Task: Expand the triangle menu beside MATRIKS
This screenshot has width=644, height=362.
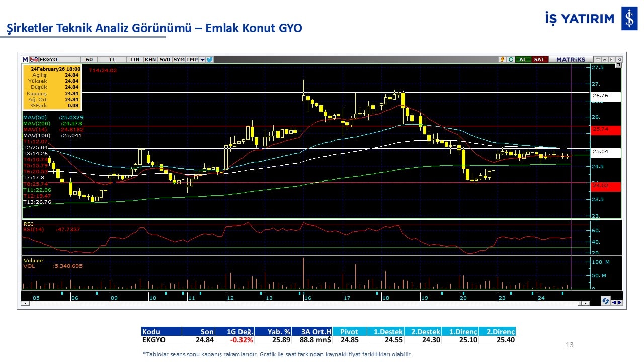Action: click(598, 59)
